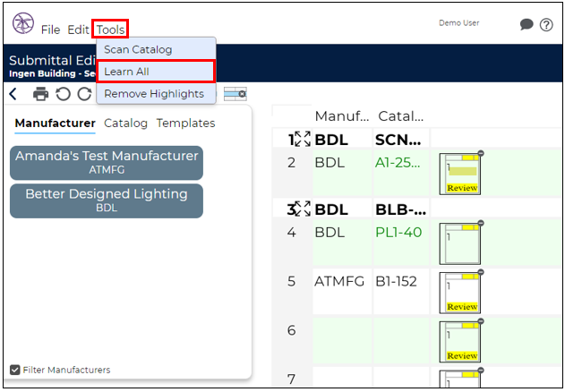The height and width of the screenshot is (392, 565).
Task: Open the page thumbnail in row 6
Action: (460, 342)
